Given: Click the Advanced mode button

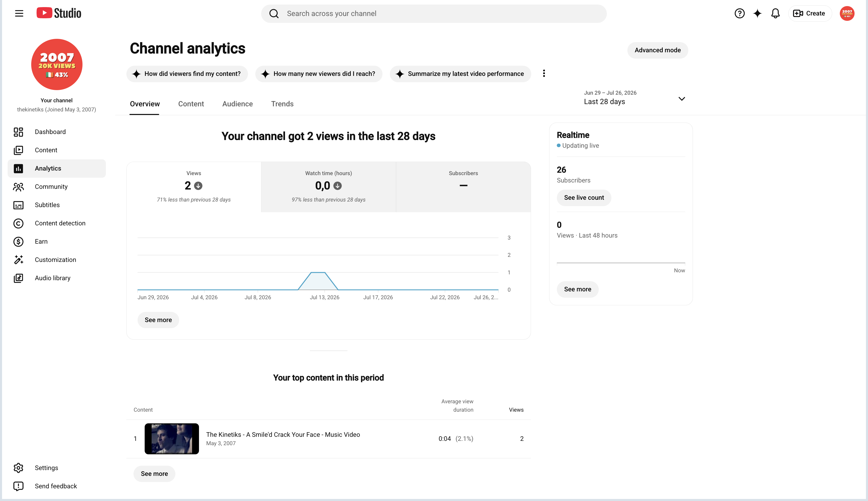Looking at the screenshot, I should pos(657,50).
